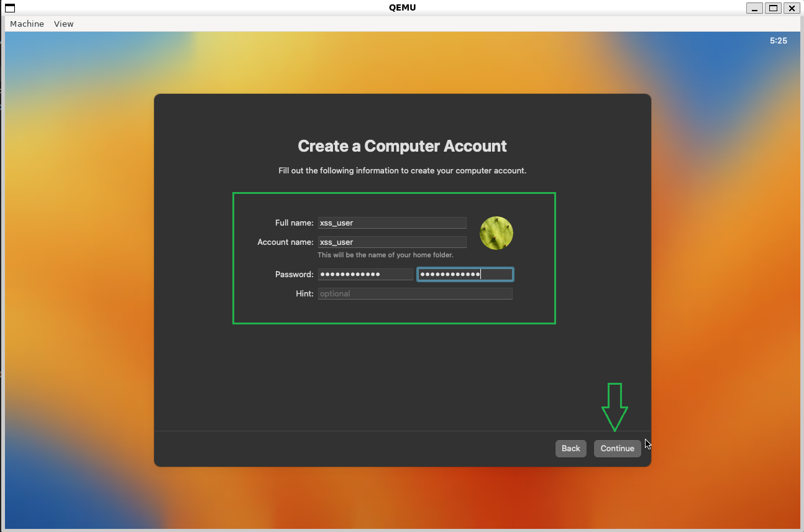
Task: Click the 'Full name:' label
Action: (294, 222)
